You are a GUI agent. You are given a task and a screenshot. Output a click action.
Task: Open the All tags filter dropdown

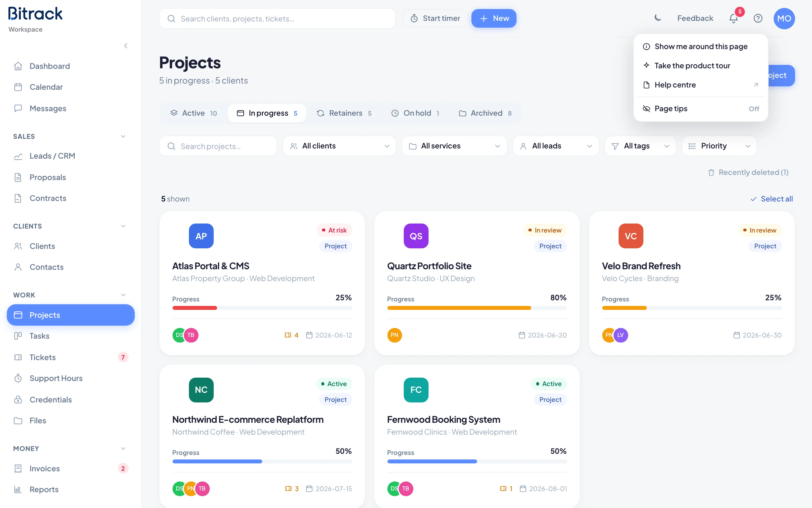click(x=640, y=146)
